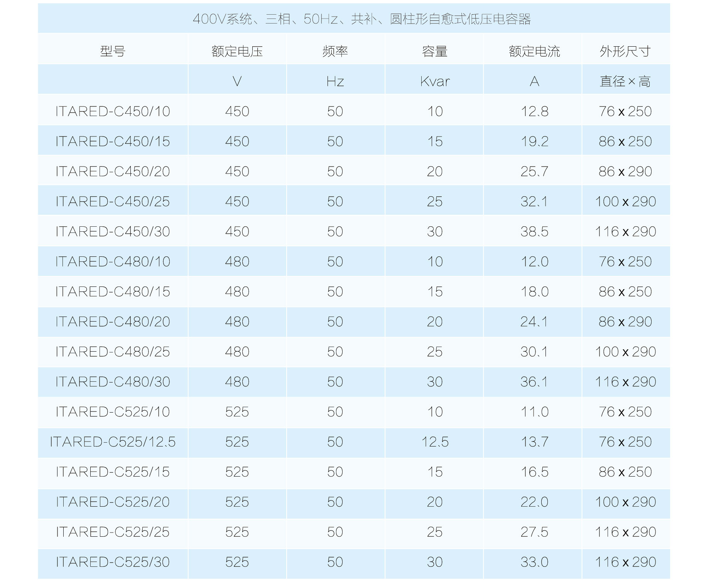Viewport: 711px width, 588px height.
Task: Click the '86 x 250' size in ITARED-C480/15 row
Action: 625,292
